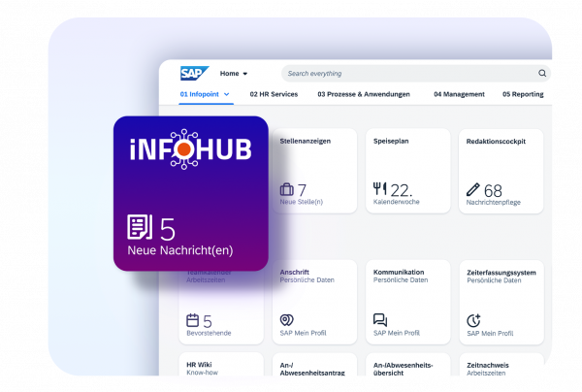
Task: Click the Nachrichtenpflege label
Action: (x=494, y=203)
